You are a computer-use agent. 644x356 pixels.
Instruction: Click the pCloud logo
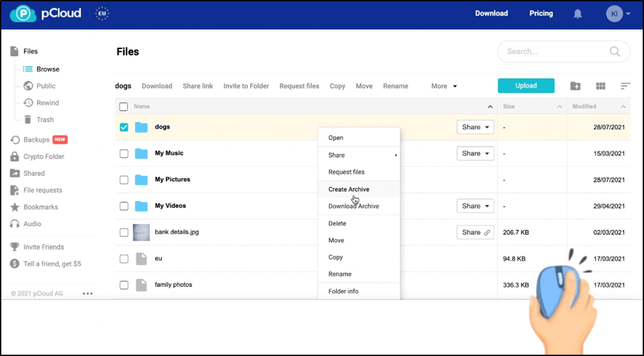(46, 14)
